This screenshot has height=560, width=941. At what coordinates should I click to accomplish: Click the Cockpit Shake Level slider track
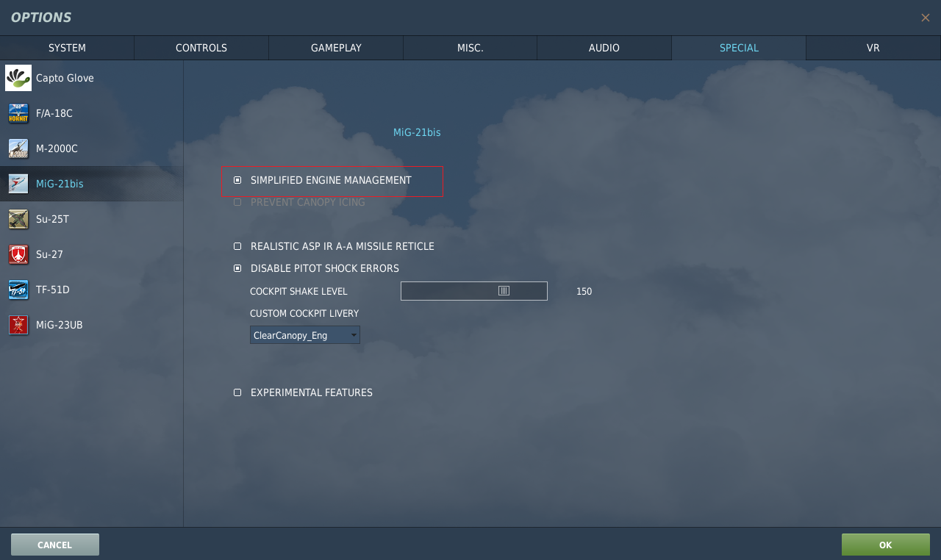(x=474, y=291)
